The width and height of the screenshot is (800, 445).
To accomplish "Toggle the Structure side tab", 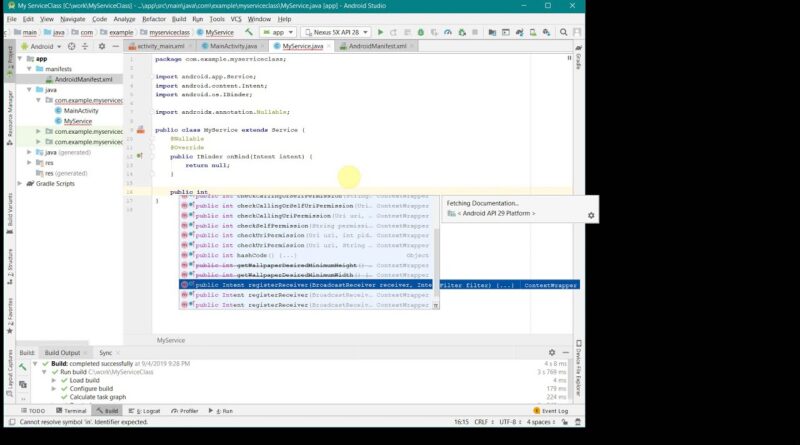I will 10,266.
